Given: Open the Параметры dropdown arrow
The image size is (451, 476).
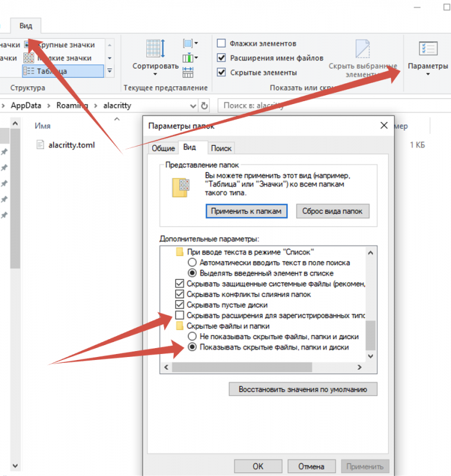Looking at the screenshot, I should coord(428,74).
